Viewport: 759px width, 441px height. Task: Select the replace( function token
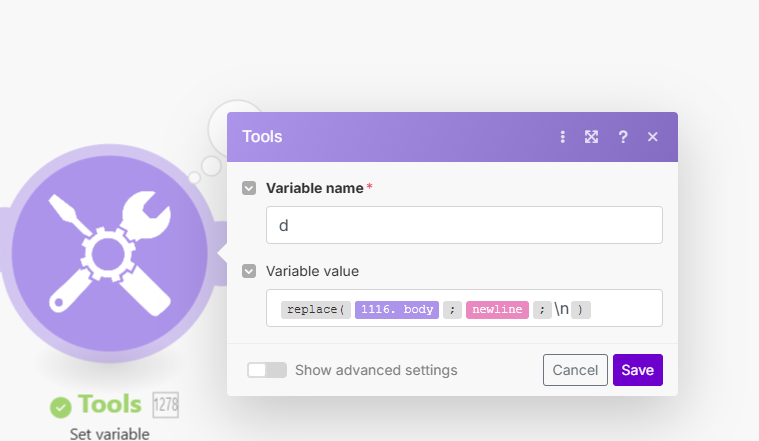(x=315, y=310)
